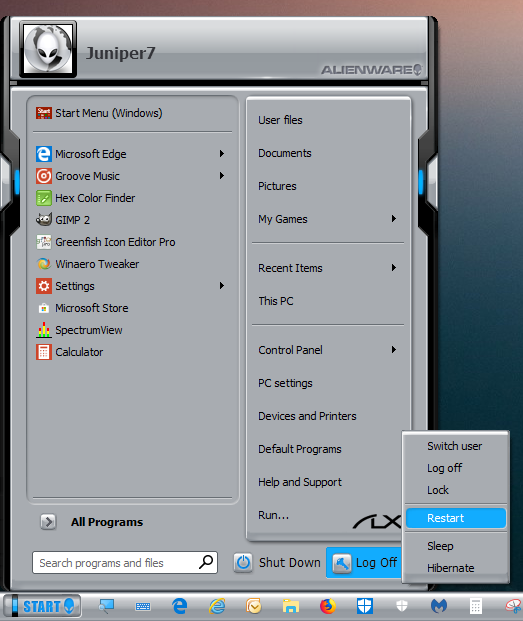Click the magnifier search icon
The height and width of the screenshot is (621, 523).
[x=206, y=562]
